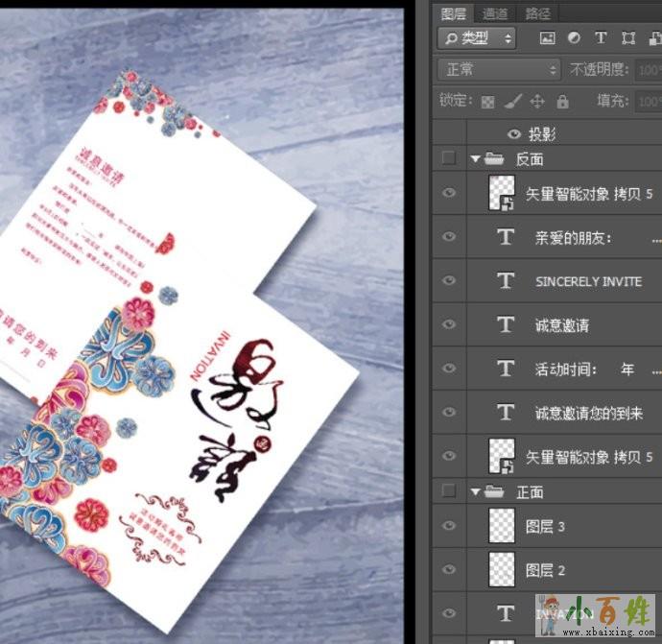
Task: Select the 亲爱的朋友 text layer
Action: (574, 238)
